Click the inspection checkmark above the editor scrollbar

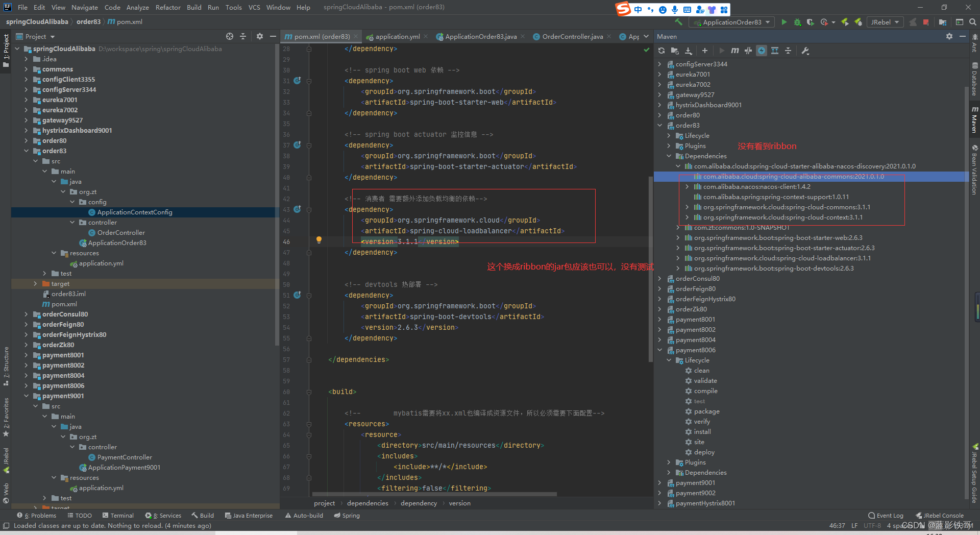[647, 50]
